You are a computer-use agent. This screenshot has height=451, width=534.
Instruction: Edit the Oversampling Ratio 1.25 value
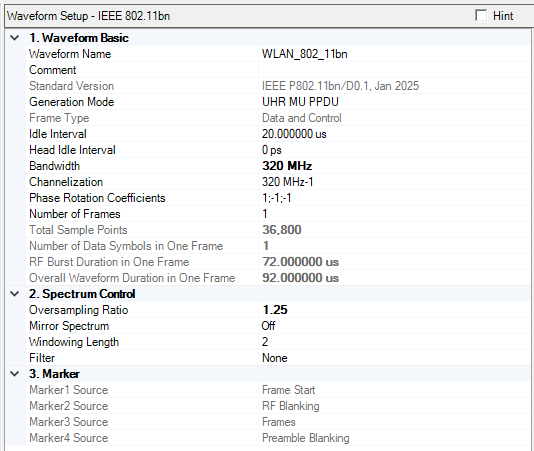(394, 310)
